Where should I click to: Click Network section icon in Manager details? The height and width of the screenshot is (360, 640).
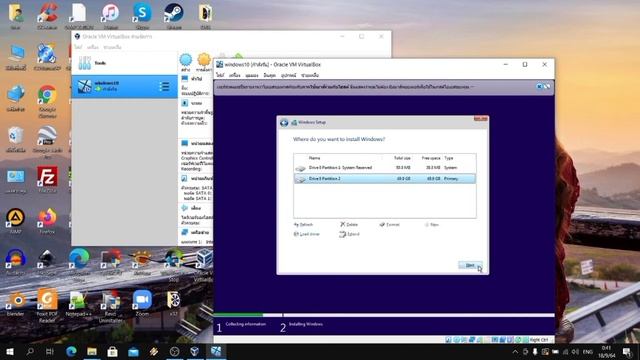pos(184,232)
